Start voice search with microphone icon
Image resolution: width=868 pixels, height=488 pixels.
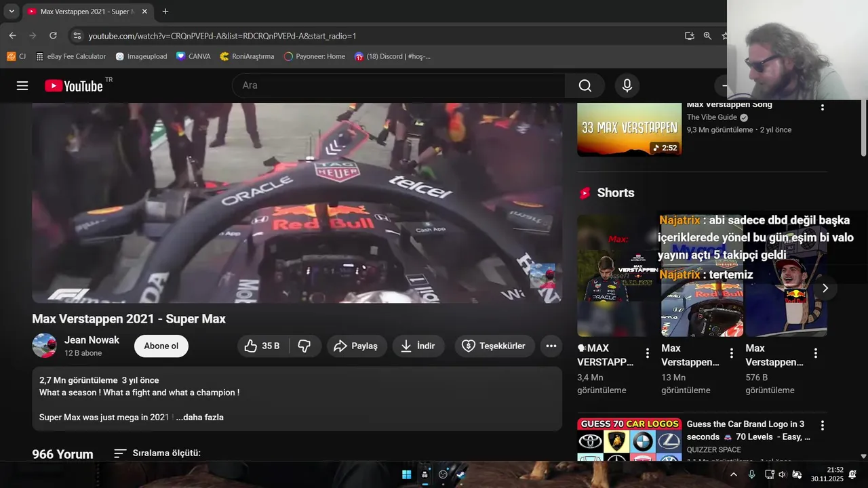(x=627, y=85)
